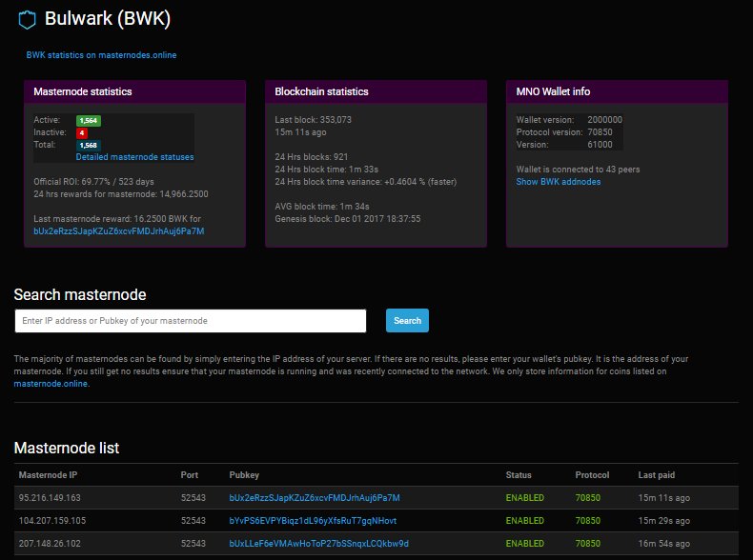Click the Protocol version 70850 value in Wallet info
Screen dimensions: 753x560
(600, 132)
